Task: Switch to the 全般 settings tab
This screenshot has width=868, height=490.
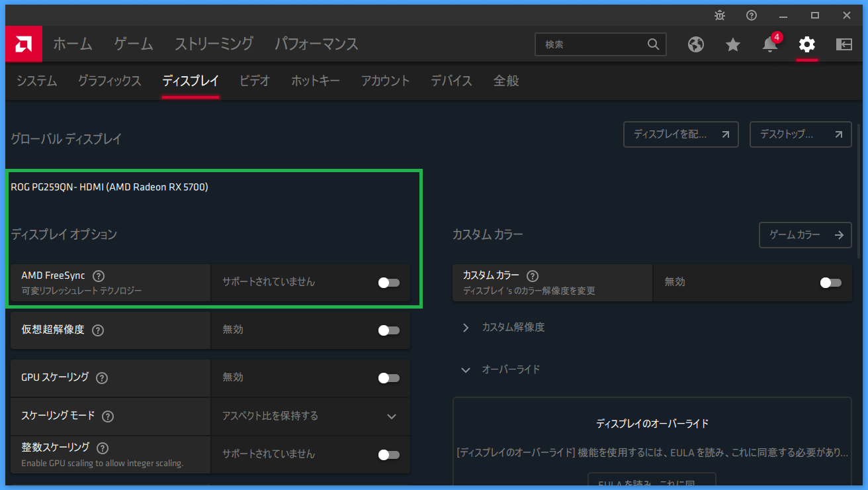Action: [x=506, y=81]
